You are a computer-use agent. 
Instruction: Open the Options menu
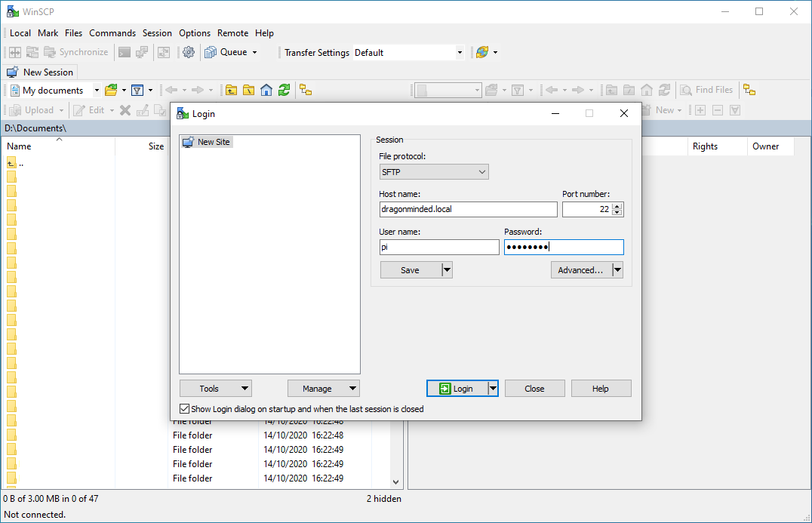point(195,33)
